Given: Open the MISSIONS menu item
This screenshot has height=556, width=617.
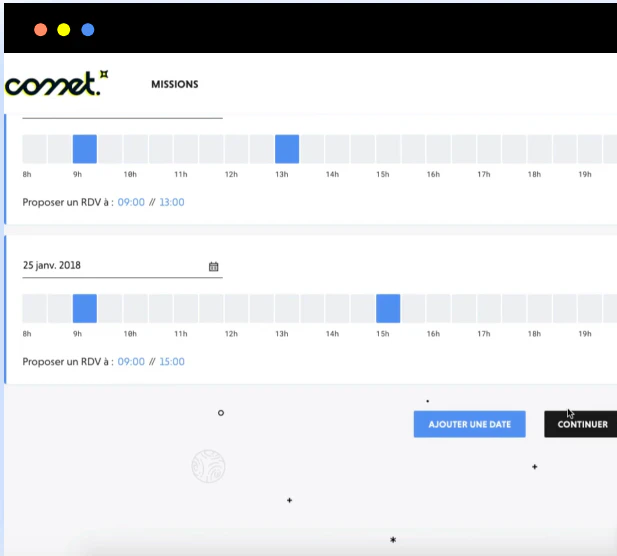Looking at the screenshot, I should pos(175,84).
